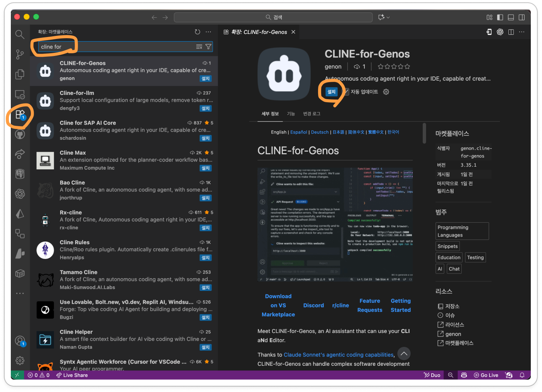Open the filter extensions dropdown
542x392 pixels.
point(208,47)
